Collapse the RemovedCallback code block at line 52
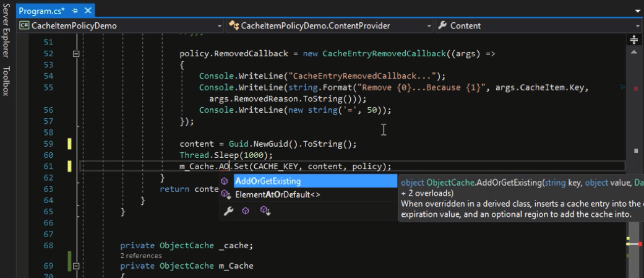This screenshot has width=644, height=278. coord(76,53)
